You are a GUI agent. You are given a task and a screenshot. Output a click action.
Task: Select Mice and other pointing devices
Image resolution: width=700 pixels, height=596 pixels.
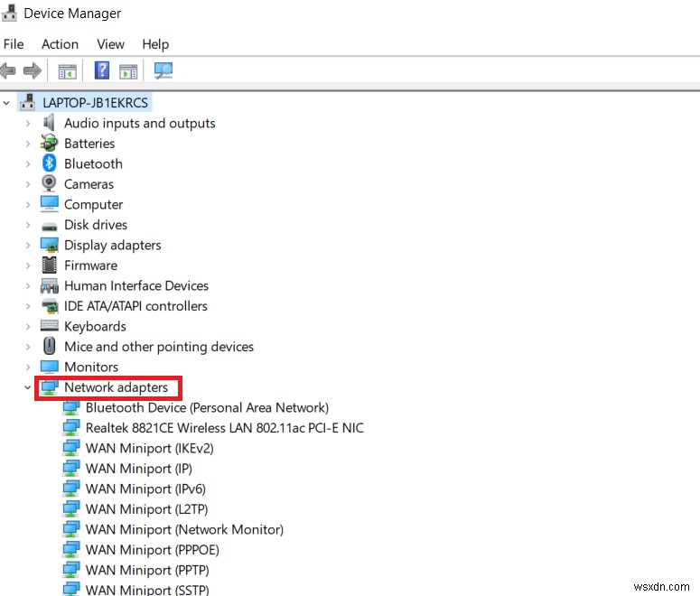pyautogui.click(x=159, y=347)
